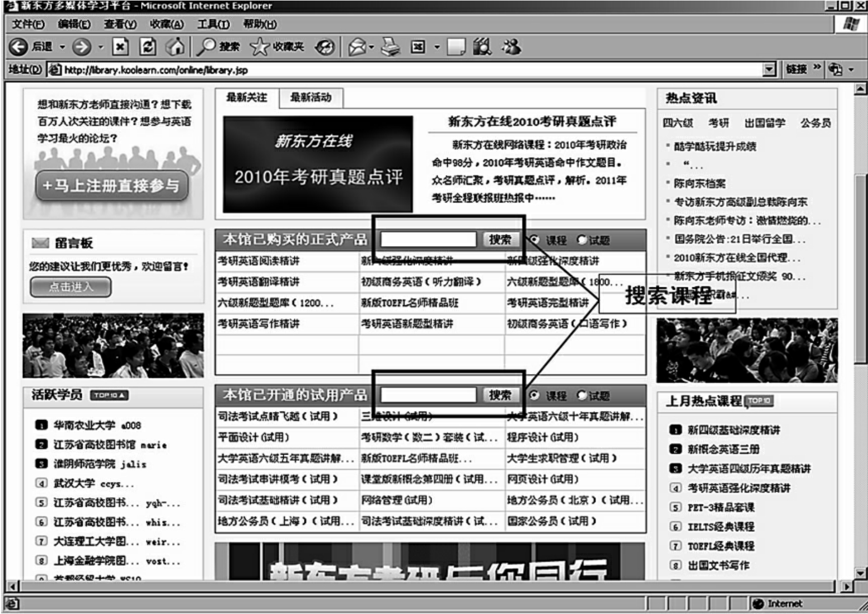The image size is (868, 614).
Task: Click the vertical scrollbar down arrow
Action: (861, 573)
